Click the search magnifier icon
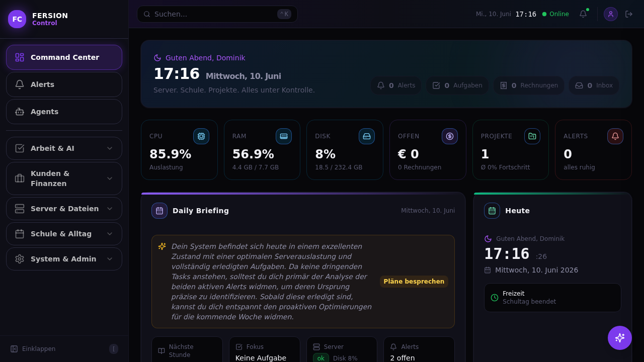 [147, 14]
